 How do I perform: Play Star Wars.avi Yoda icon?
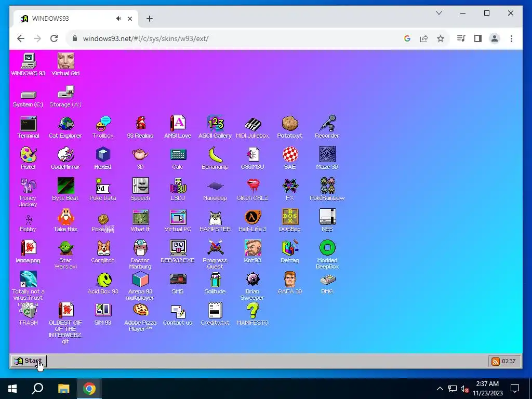(x=65, y=248)
